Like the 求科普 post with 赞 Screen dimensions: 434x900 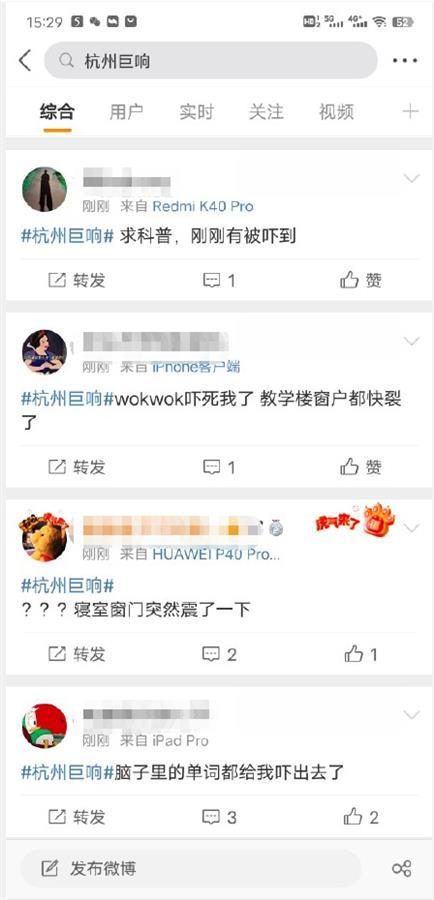(x=361, y=280)
